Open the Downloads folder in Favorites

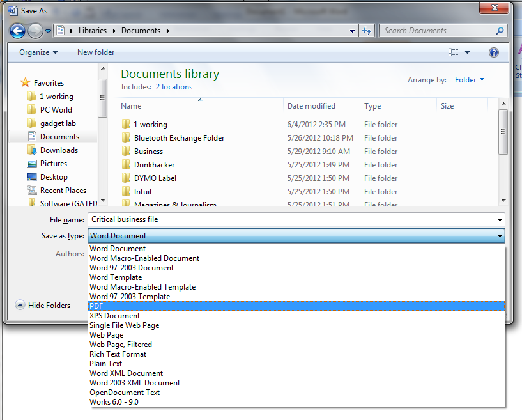click(58, 150)
